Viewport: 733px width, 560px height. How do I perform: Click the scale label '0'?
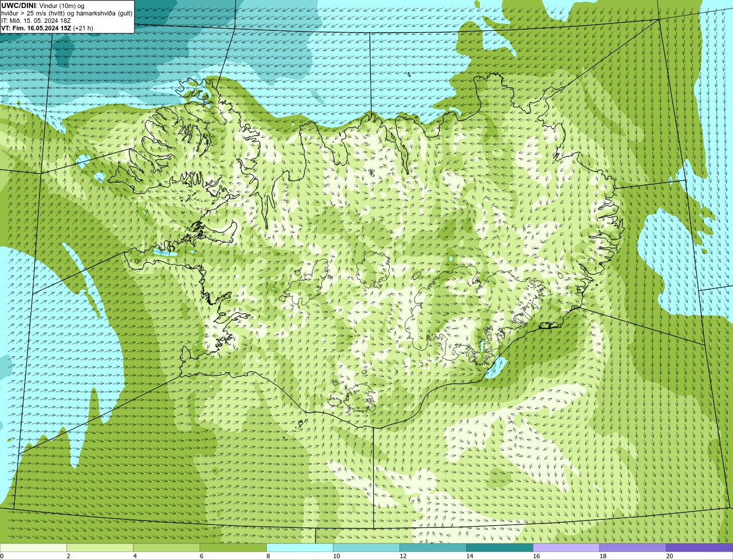(2, 556)
